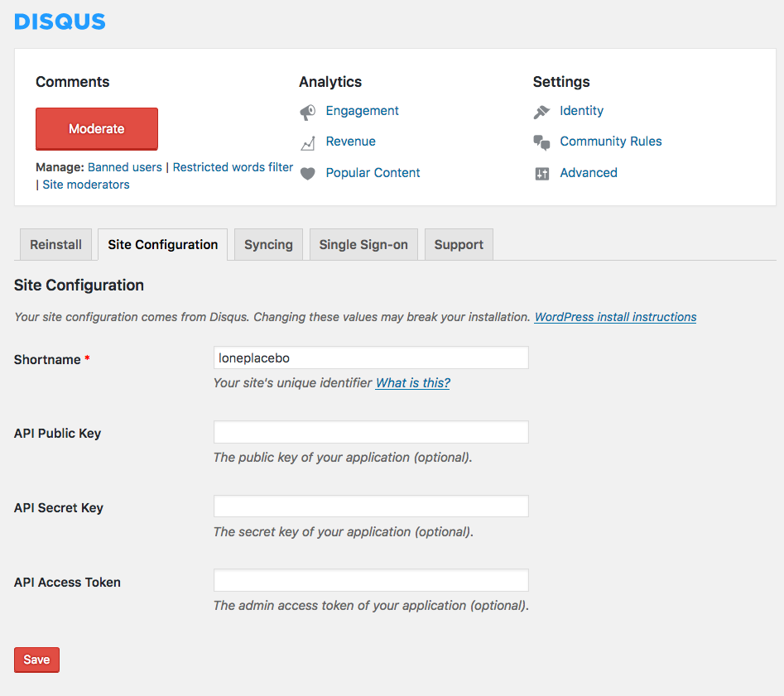
Task: Click the 'API Secret Key' label
Action: point(59,508)
